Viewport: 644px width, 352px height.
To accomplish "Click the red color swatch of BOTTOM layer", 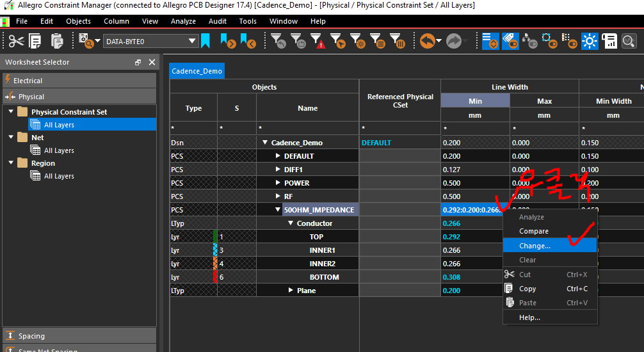I will [215, 277].
